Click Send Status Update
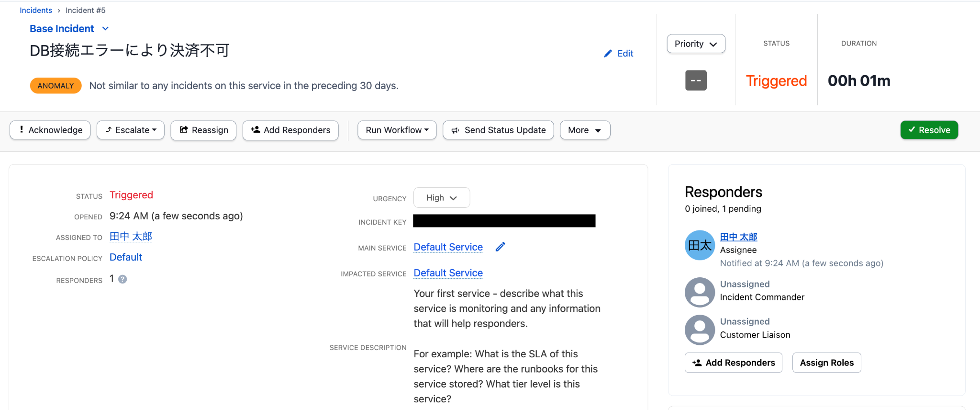Screen dimensions: 980x410 [x=498, y=130]
